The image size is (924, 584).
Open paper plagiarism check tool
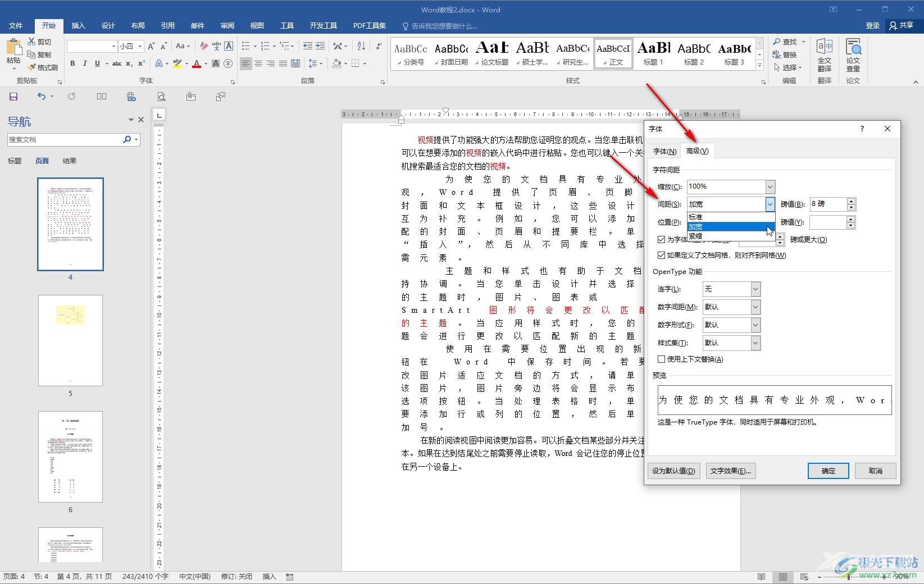pyautogui.click(x=853, y=56)
